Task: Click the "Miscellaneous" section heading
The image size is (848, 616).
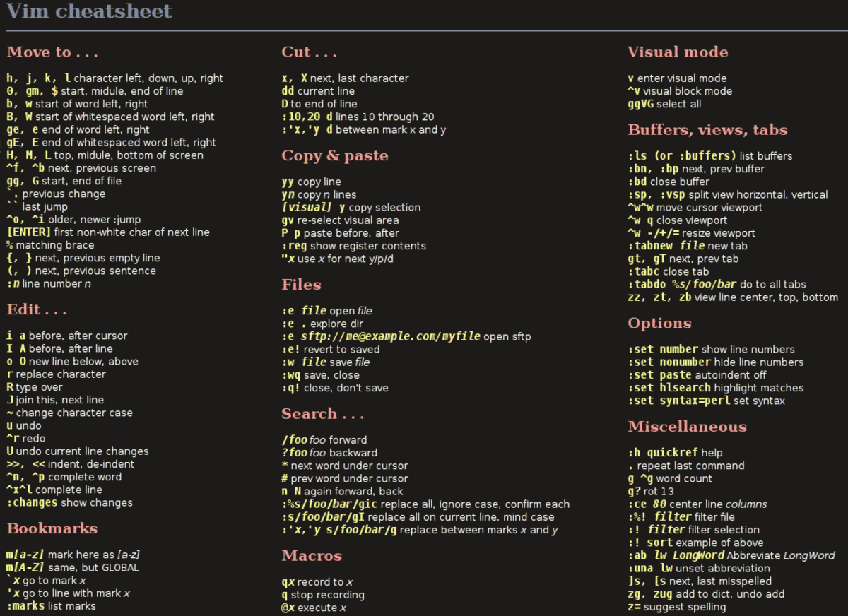Action: 687,427
